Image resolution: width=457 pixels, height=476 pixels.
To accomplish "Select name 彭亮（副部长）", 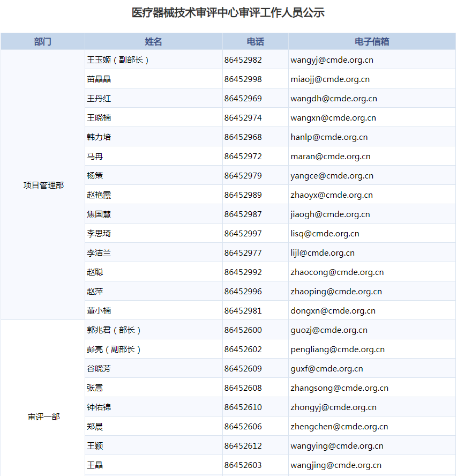I will [114, 349].
